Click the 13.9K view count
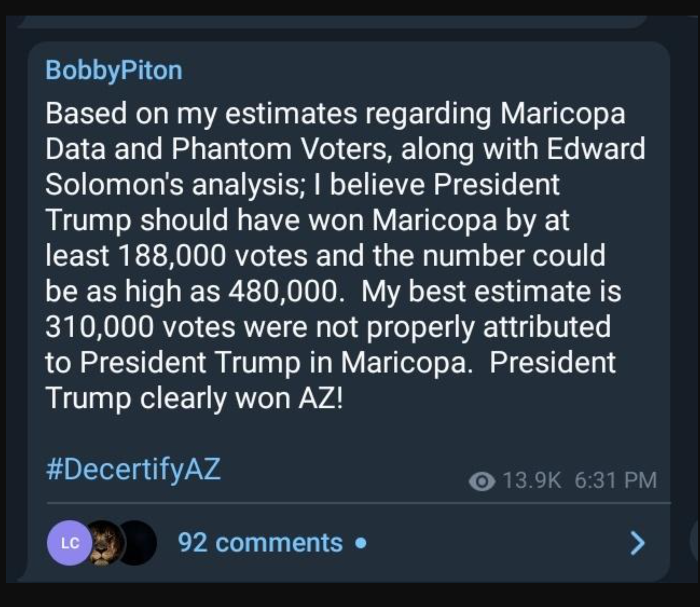The image size is (700, 607). (x=532, y=481)
